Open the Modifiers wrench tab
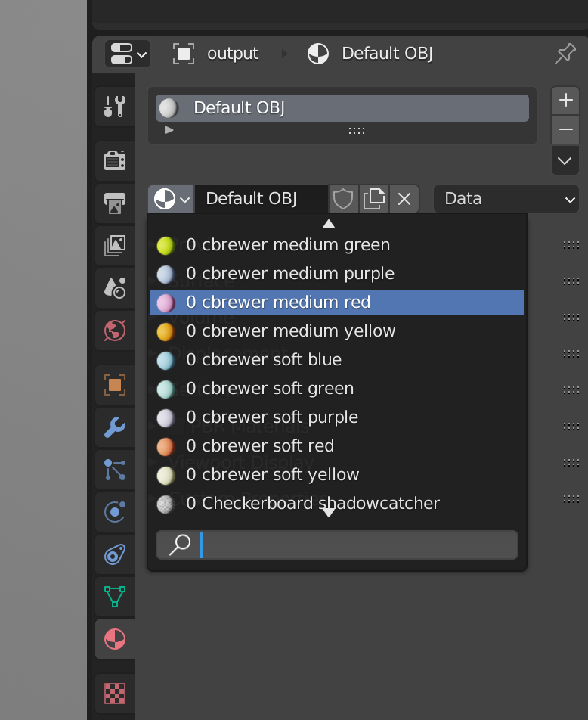This screenshot has height=720, width=588. tap(115, 427)
